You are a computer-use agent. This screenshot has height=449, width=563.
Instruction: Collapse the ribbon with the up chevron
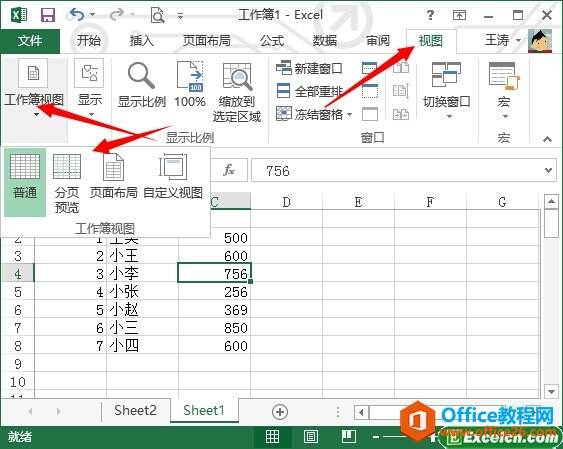click(547, 139)
